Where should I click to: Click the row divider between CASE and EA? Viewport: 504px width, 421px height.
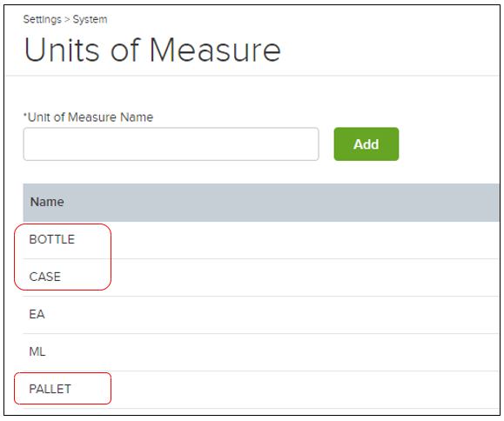point(260,296)
